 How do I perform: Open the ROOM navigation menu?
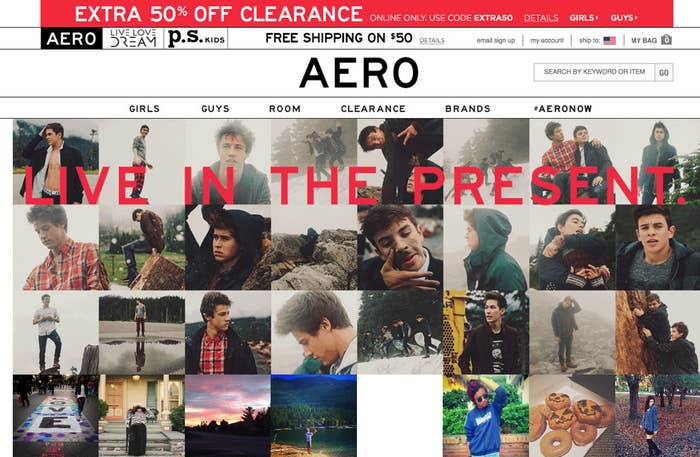coord(285,108)
